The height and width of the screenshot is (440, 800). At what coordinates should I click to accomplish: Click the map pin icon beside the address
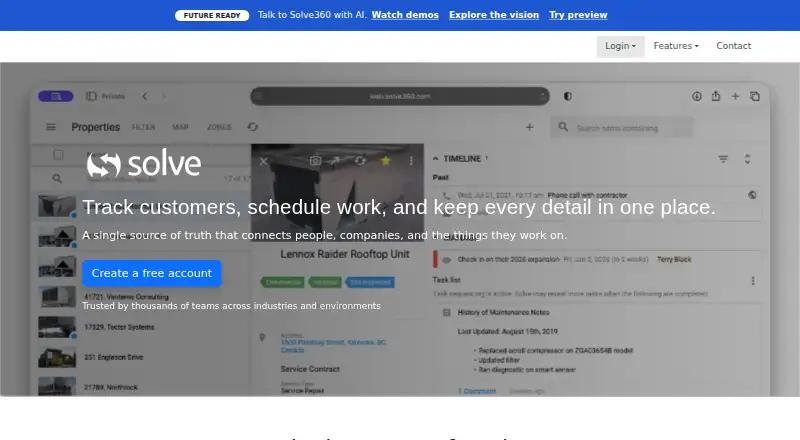262,337
